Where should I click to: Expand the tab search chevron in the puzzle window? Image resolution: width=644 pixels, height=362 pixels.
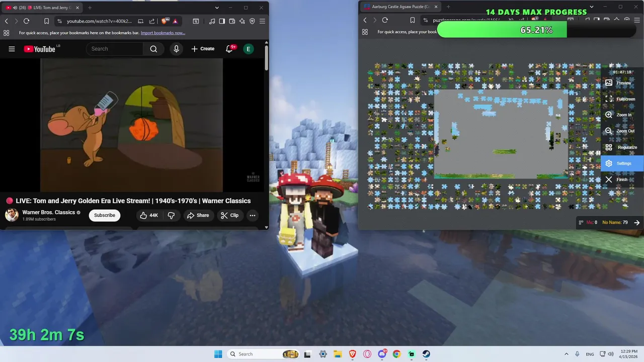[x=592, y=7]
